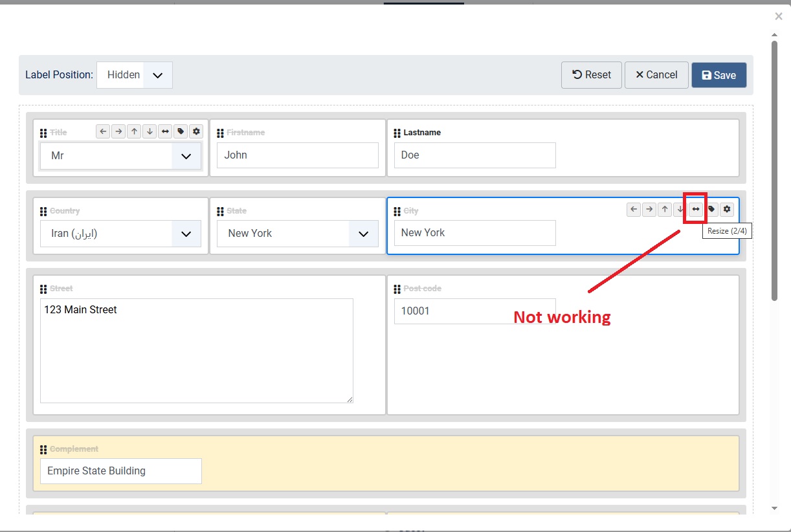The image size is (791, 532).
Task: Click the grip handle beside State label
Action: point(220,212)
